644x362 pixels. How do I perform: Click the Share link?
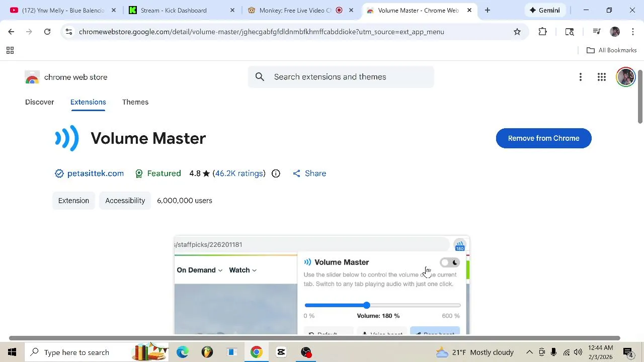pos(310,173)
